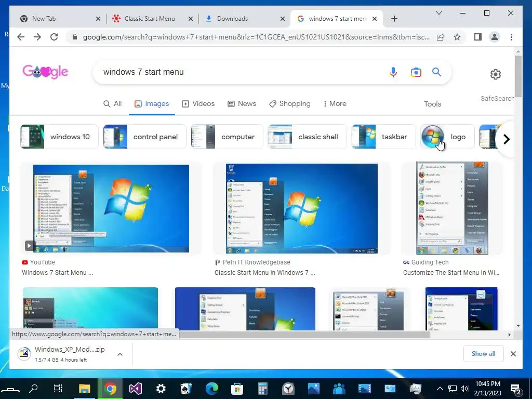Filter results by the taskbar chip
Viewport: 532px width, 399px height.
pyautogui.click(x=384, y=137)
